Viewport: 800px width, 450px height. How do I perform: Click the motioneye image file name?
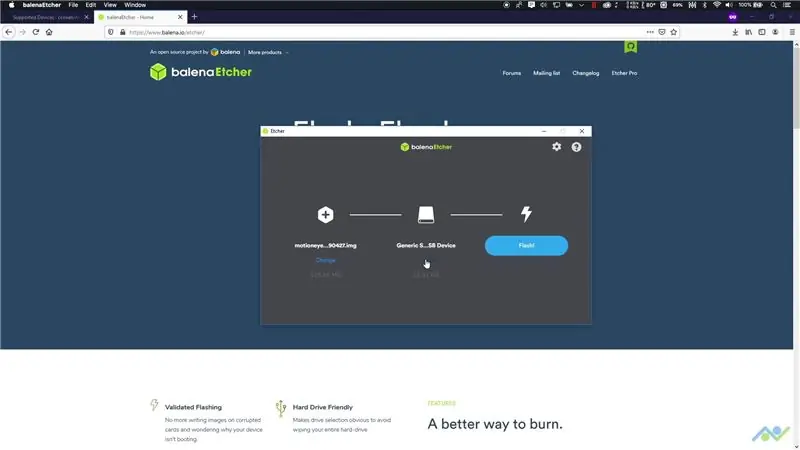pos(326,245)
